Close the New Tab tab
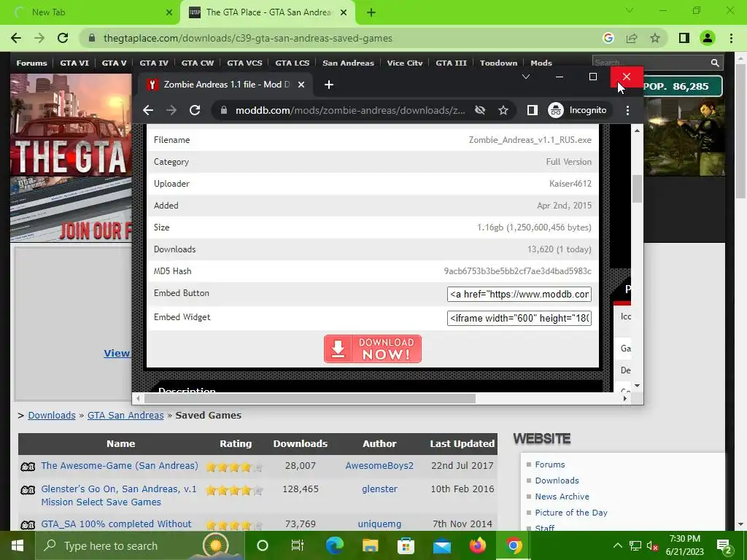 [169, 12]
